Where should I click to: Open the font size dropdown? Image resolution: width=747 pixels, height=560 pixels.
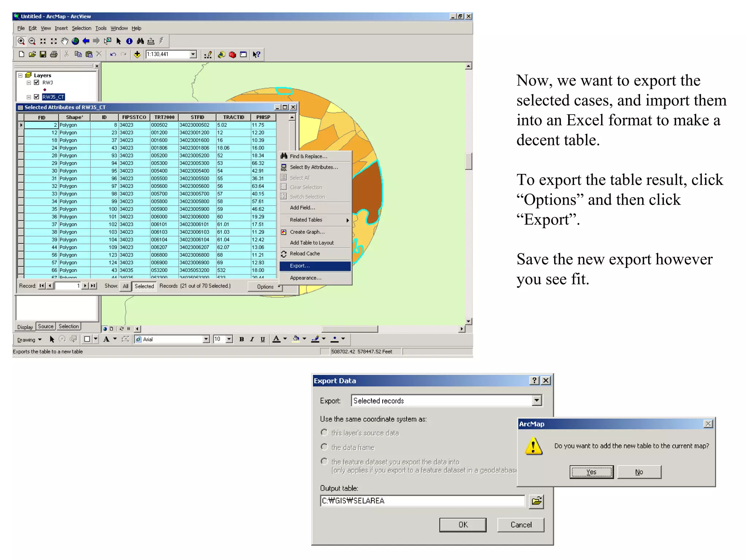pyautogui.click(x=229, y=339)
